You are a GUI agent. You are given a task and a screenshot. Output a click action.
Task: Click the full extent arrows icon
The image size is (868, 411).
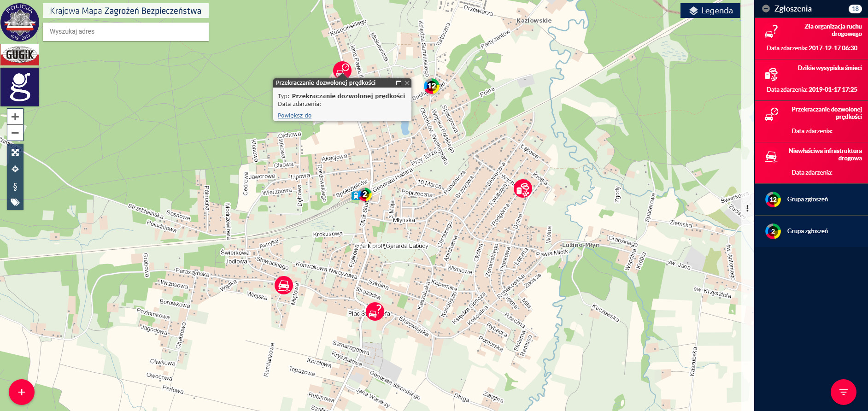[15, 152]
